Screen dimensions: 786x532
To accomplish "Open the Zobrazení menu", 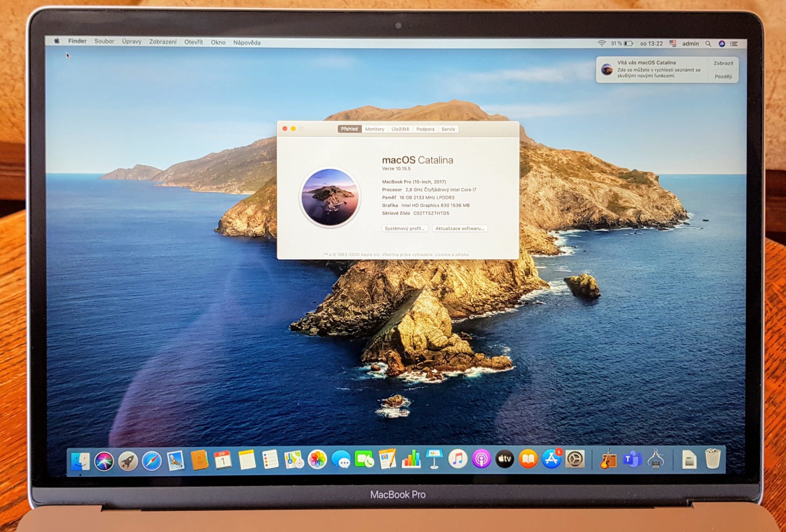I will click(x=163, y=42).
